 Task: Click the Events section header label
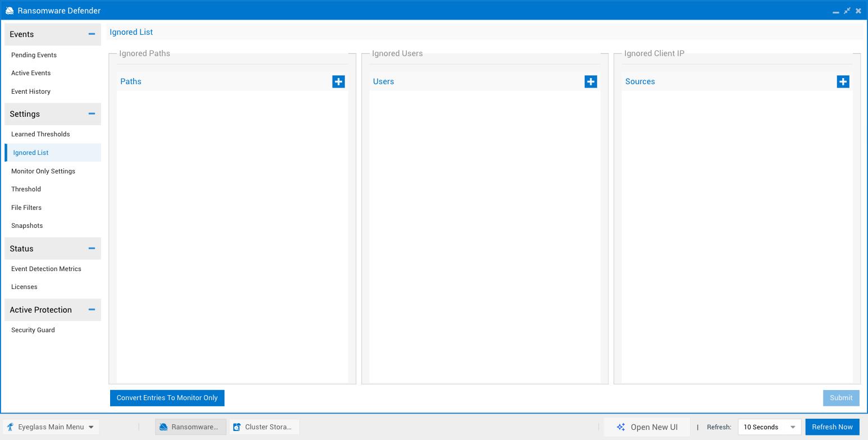(22, 34)
